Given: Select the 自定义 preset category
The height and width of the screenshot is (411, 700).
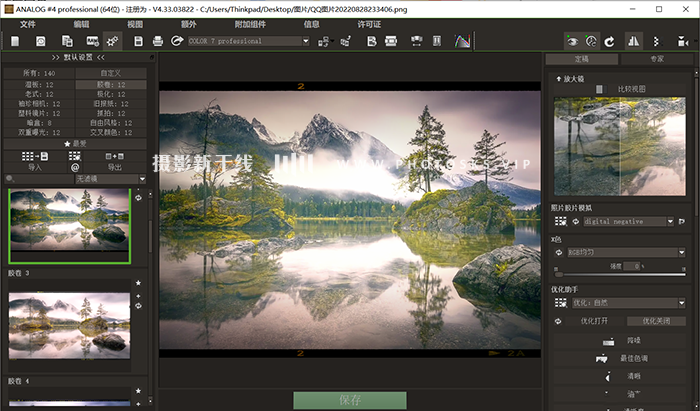Looking at the screenshot, I should (111, 73).
